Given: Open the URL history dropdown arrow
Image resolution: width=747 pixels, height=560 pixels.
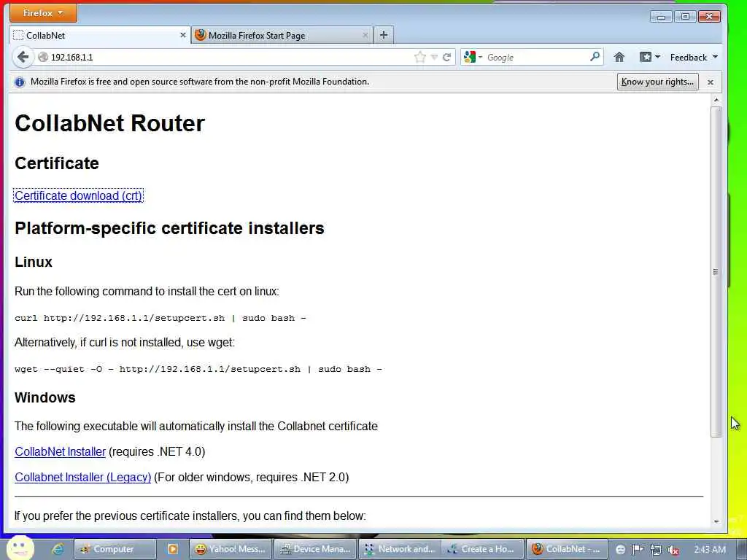Looking at the screenshot, I should pos(434,57).
